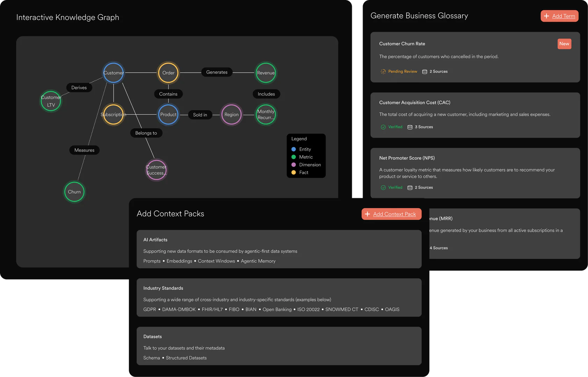588x377 pixels.
Task: Click the plus icon inside the Add Context Pack button
Action: coord(367,214)
